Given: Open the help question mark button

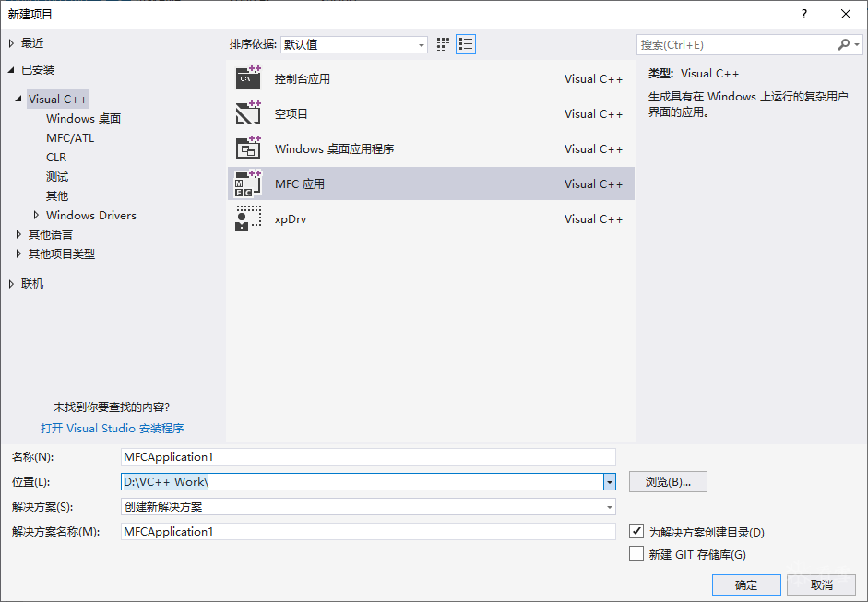Looking at the screenshot, I should point(804,14).
